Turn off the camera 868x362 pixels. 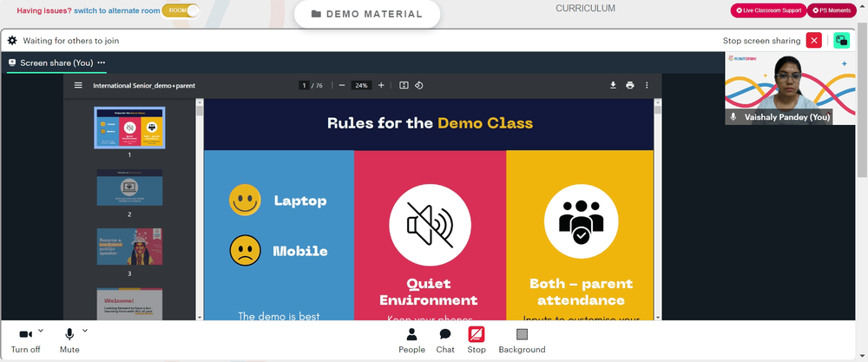point(25,340)
